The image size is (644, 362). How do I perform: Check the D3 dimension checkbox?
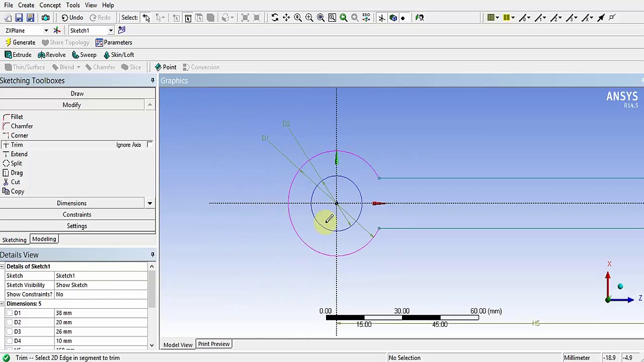[10, 331]
